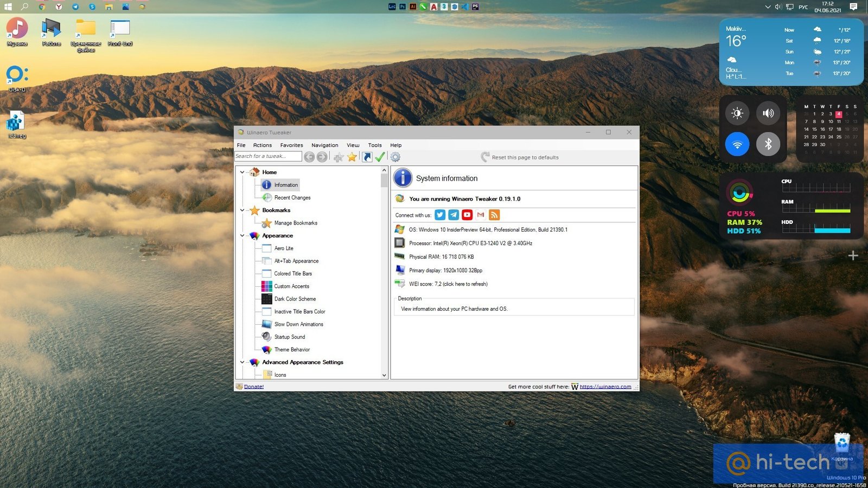Click the РУС language indicator
Image resolution: width=868 pixels, height=488 pixels.
coord(803,7)
